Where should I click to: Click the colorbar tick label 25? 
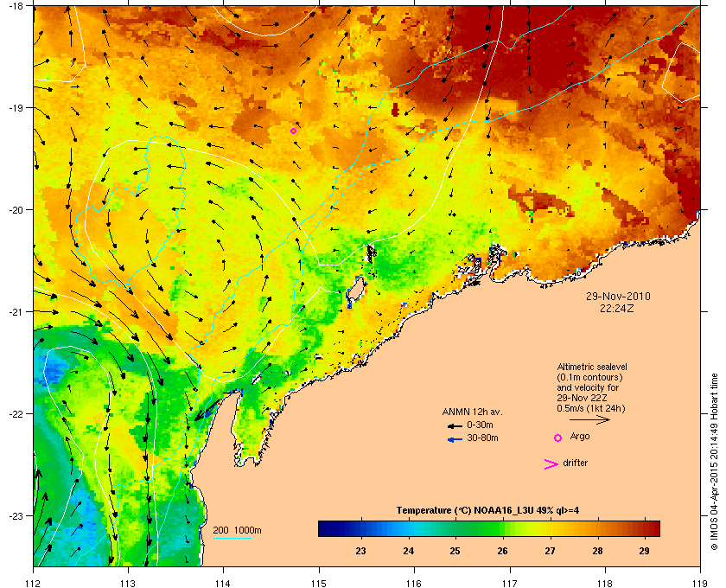coord(455,551)
